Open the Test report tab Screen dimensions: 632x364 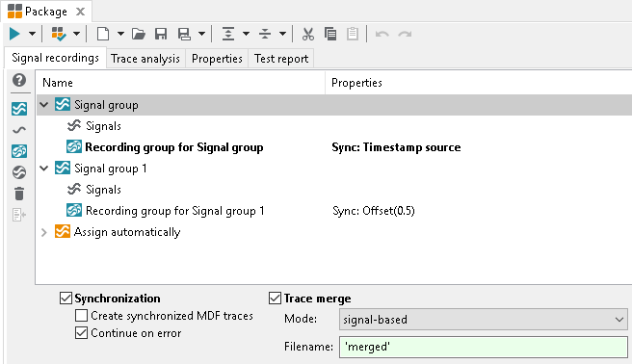tap(281, 59)
